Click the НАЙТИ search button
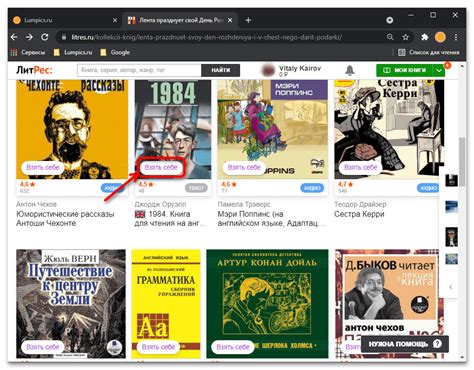Screen dimensions: 474x370 coord(221,70)
